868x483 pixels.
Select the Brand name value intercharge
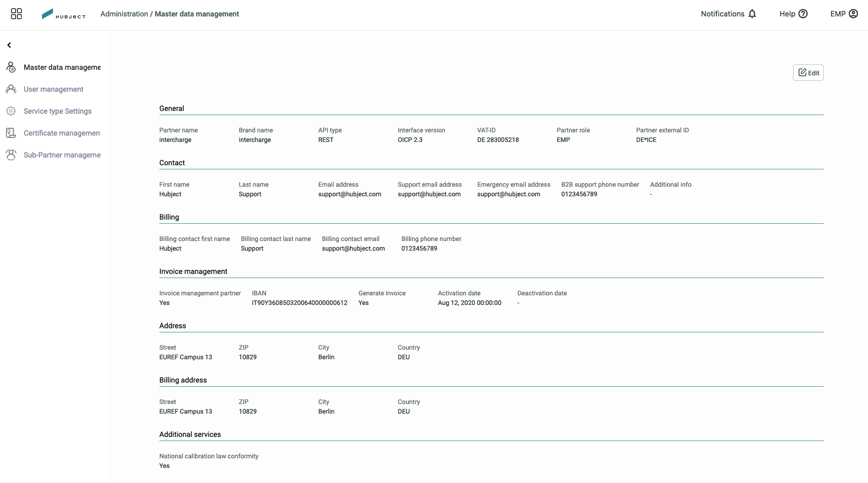point(255,140)
